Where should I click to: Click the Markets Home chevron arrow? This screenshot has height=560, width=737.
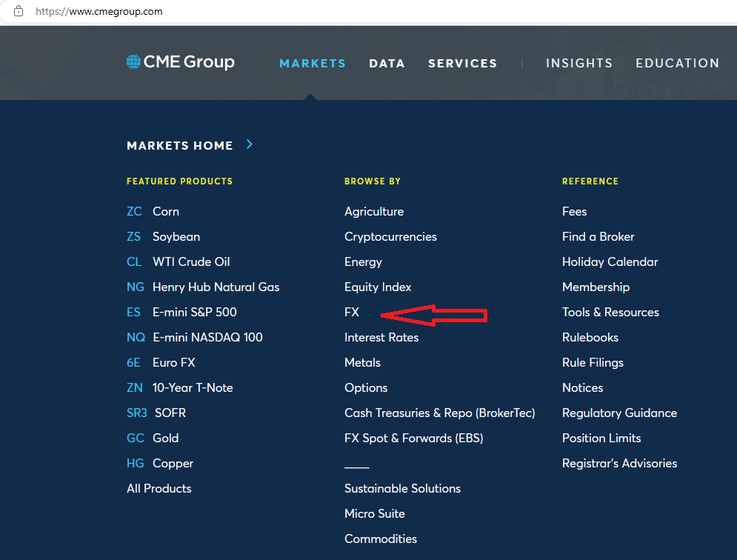(x=250, y=144)
